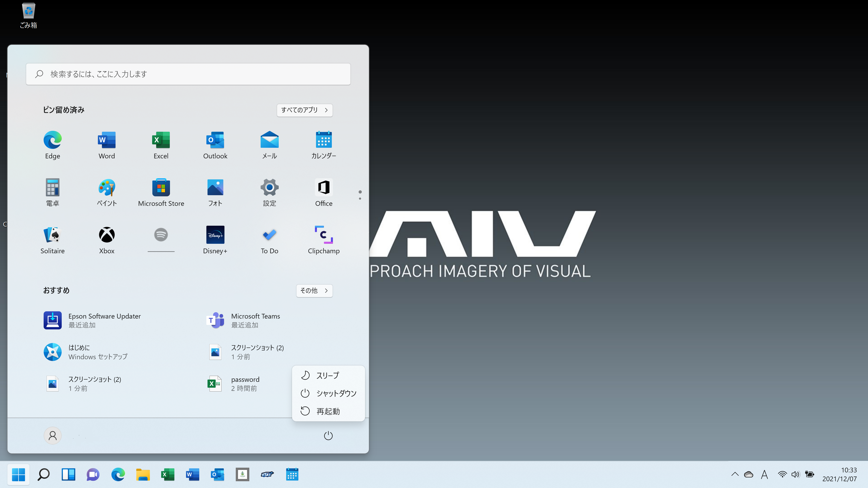
Task: Open the Disney+ app tile
Action: pos(215,239)
